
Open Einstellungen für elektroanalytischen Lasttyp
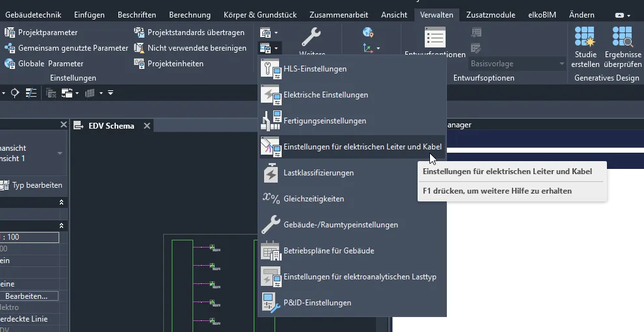[352, 277]
